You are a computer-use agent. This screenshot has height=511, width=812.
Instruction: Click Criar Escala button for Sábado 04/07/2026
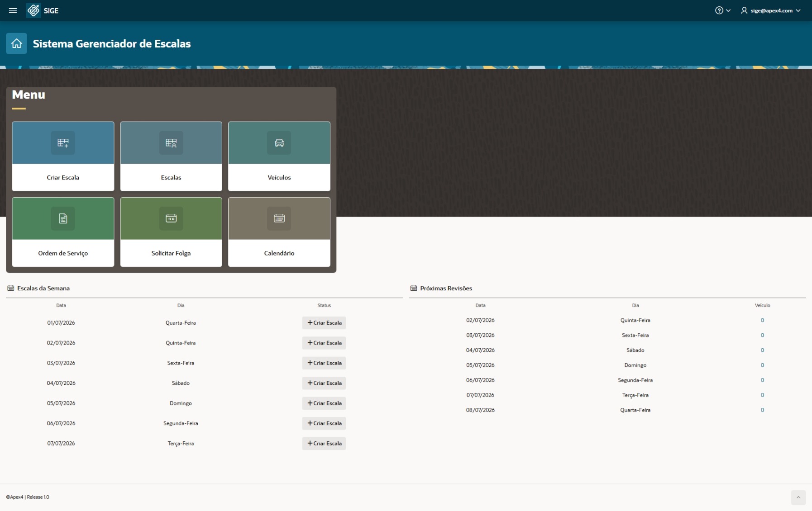(x=324, y=383)
